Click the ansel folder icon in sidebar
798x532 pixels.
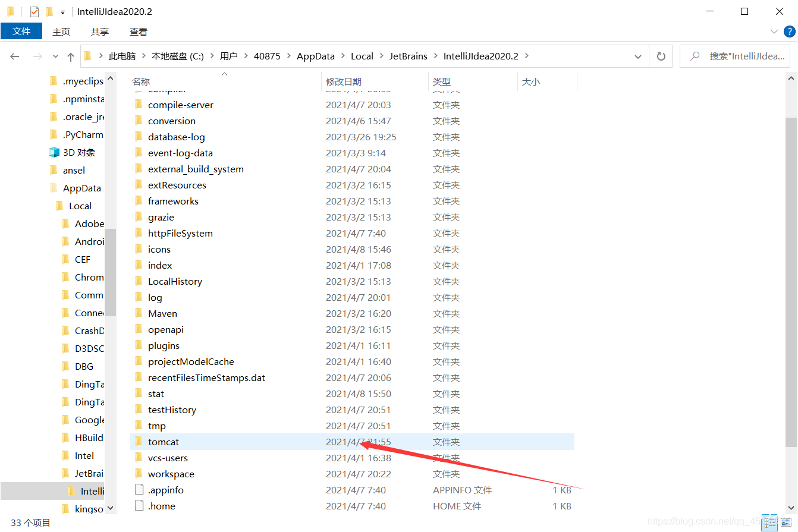[54, 170]
